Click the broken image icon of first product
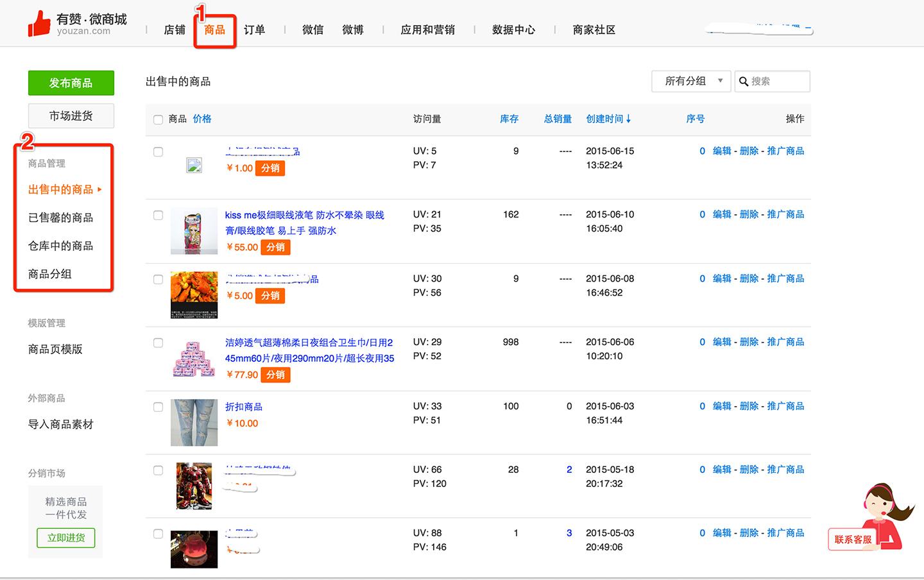924x580 pixels. tap(194, 166)
